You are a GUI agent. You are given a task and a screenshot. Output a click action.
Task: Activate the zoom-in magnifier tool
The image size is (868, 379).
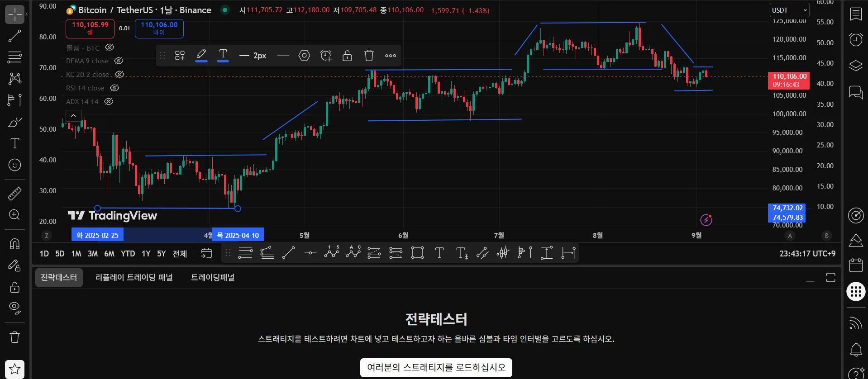click(x=14, y=215)
